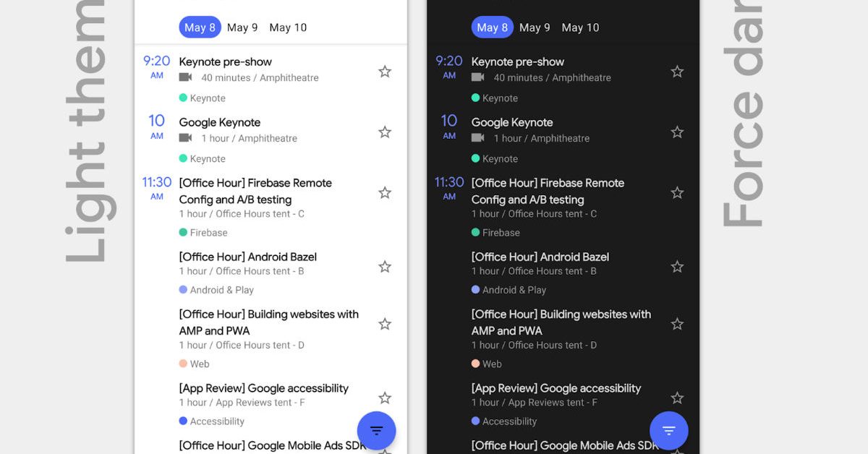Star Google accessibility app review in light theme
Image resolution: width=868 pixels, height=454 pixels.
coord(385,398)
